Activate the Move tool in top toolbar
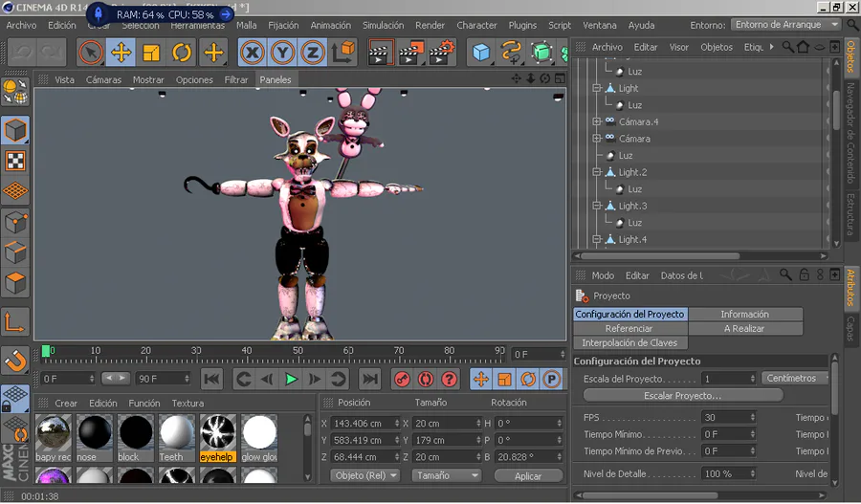 pyautogui.click(x=121, y=53)
